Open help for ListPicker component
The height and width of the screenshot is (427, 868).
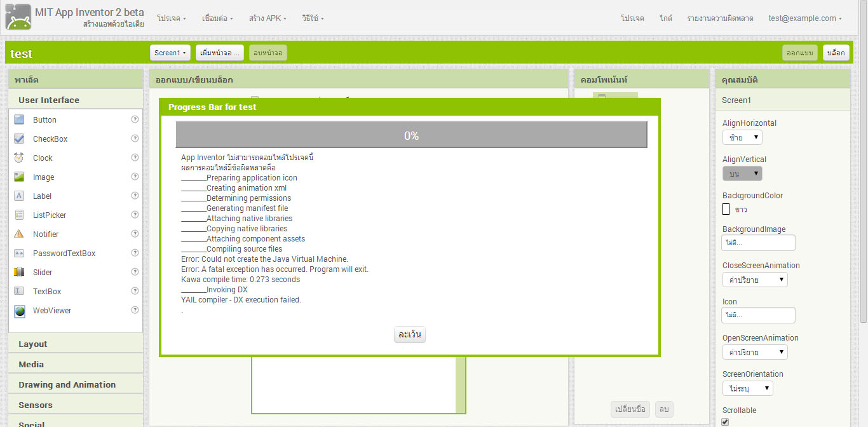coord(135,215)
